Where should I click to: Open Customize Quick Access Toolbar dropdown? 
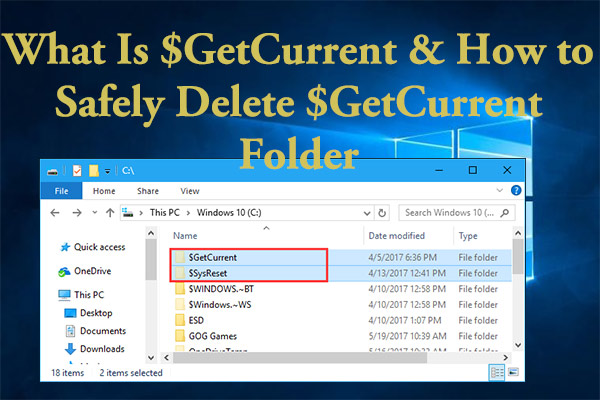click(108, 171)
